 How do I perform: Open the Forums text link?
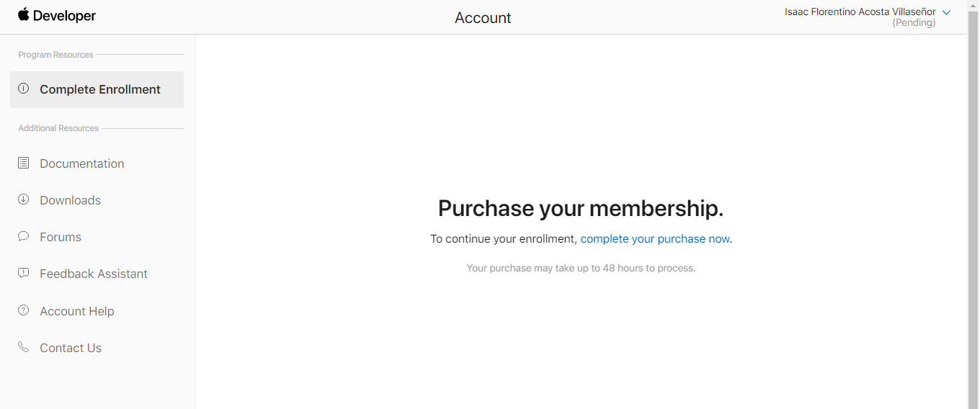pos(61,237)
